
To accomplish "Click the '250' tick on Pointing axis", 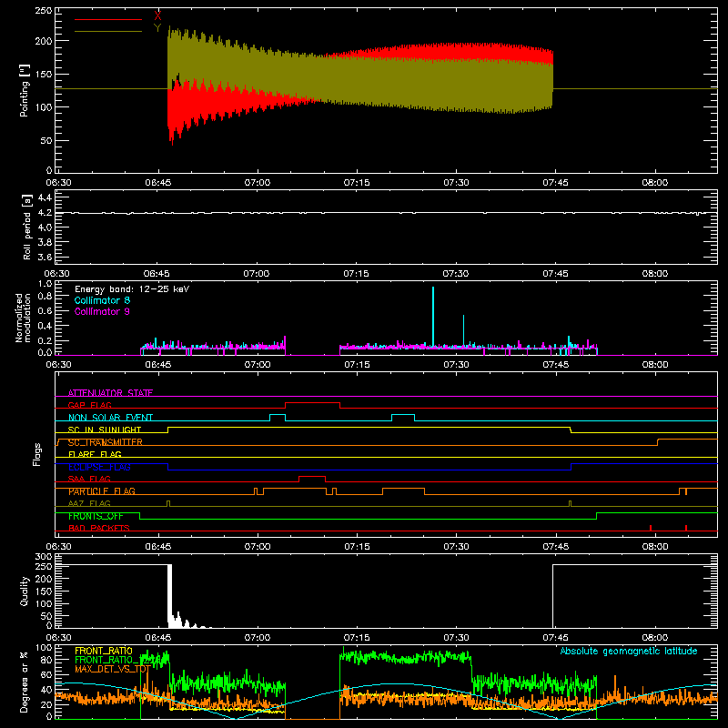I will [44, 11].
